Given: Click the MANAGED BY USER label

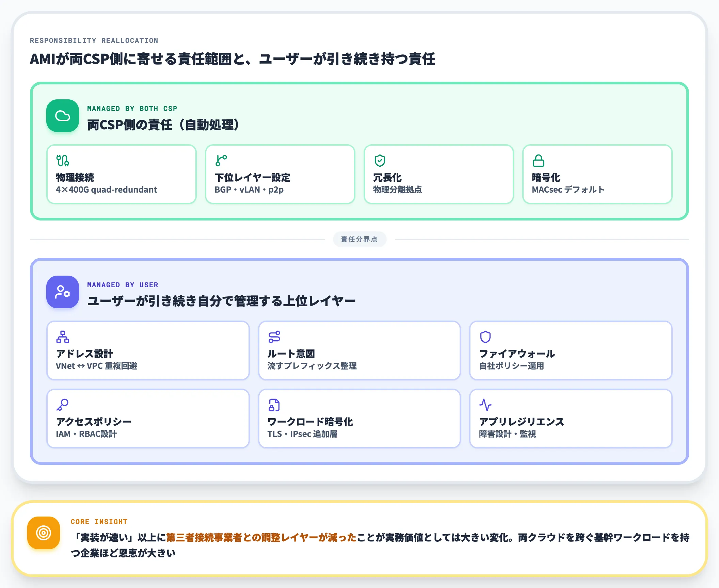Looking at the screenshot, I should [x=123, y=285].
